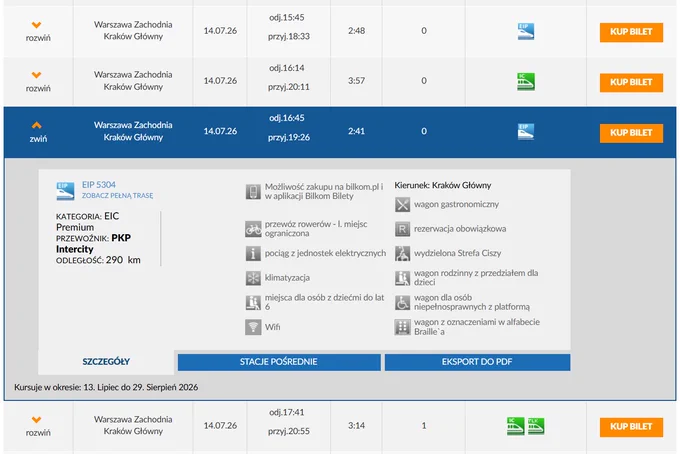680x454 pixels.
Task: Click wydzielona Strefa Ciszy label
Action: 458,253
